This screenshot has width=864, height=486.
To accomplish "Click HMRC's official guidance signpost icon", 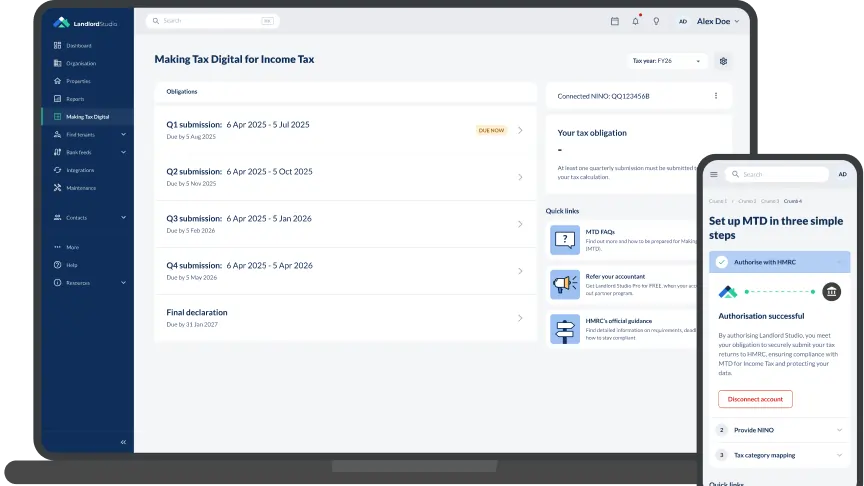I will point(565,329).
